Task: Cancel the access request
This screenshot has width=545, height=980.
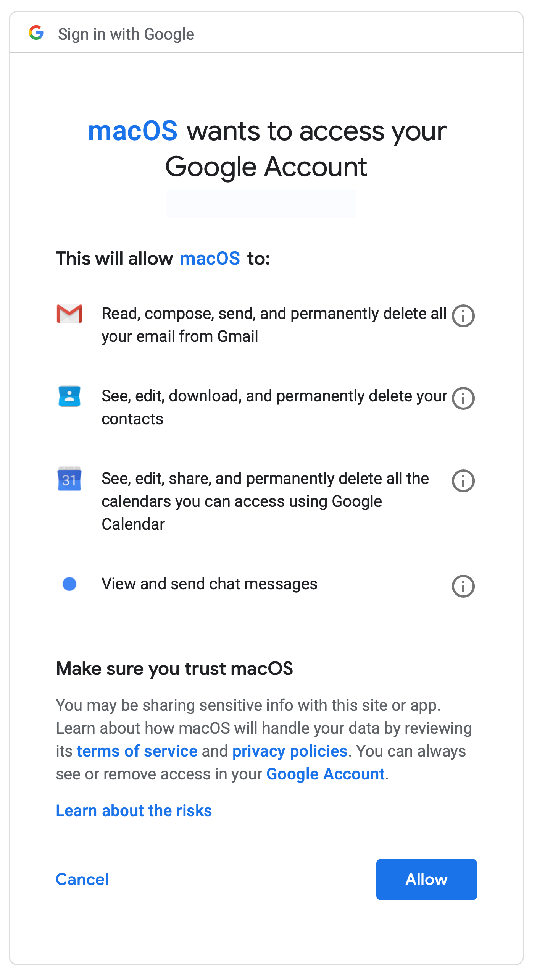Action: pyautogui.click(x=82, y=879)
